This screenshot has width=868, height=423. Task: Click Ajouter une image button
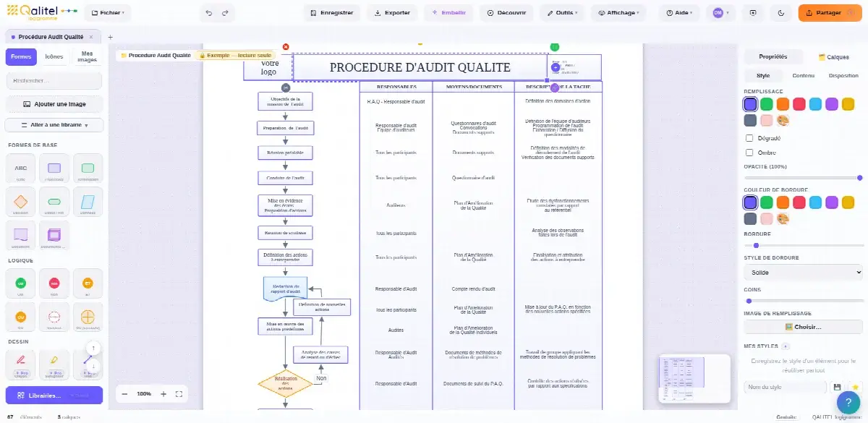pos(54,104)
